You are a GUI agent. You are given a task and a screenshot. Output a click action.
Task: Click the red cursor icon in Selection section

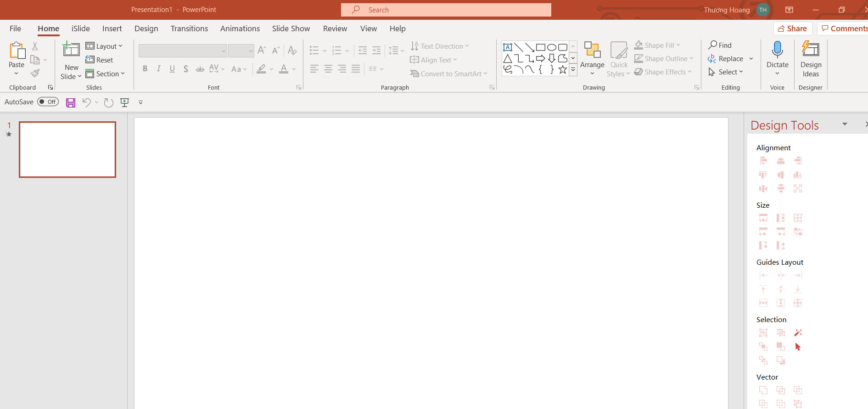tap(798, 347)
